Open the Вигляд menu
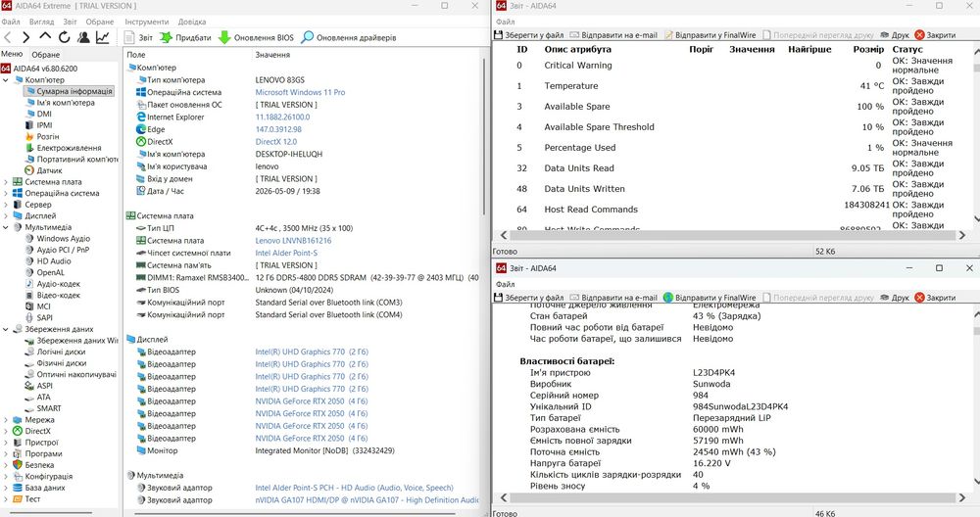This screenshot has height=517, width=980. pyautogui.click(x=42, y=22)
